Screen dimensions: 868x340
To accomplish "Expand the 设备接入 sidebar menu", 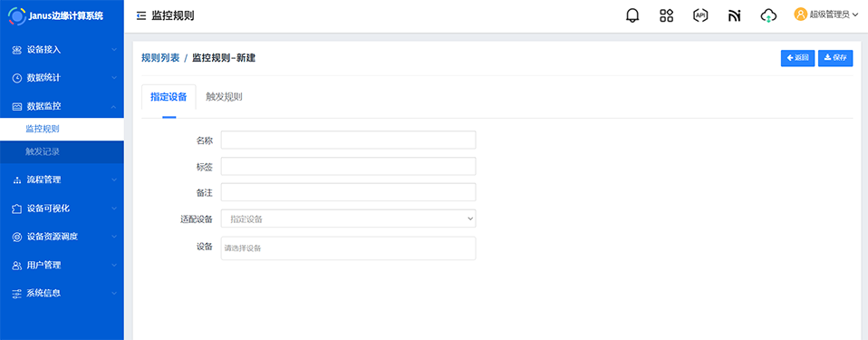I will click(x=62, y=50).
